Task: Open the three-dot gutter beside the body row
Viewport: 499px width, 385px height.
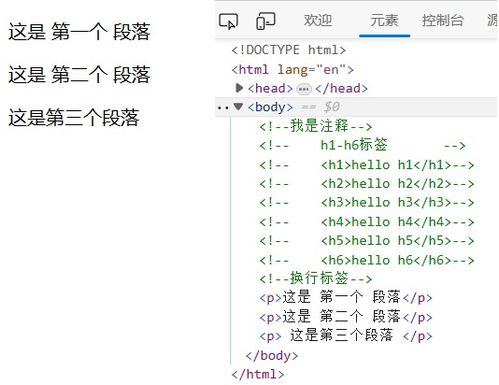Action: 223,108
